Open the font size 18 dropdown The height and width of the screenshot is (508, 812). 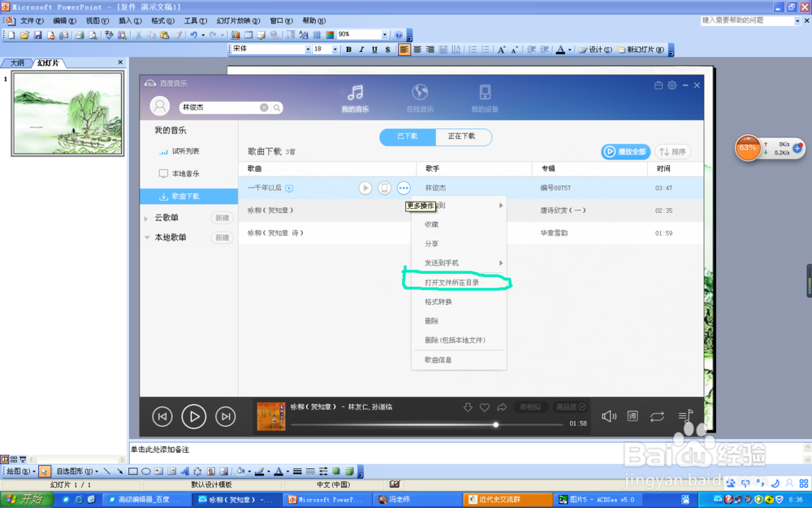(335, 50)
